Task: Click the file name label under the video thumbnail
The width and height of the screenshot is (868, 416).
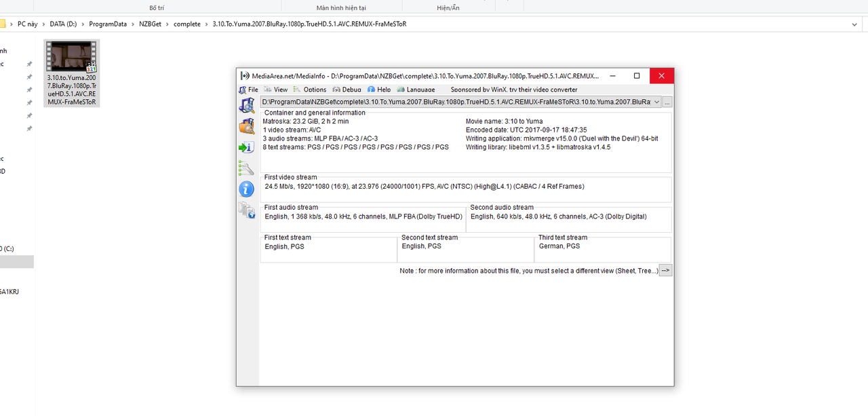Action: pyautogui.click(x=72, y=90)
